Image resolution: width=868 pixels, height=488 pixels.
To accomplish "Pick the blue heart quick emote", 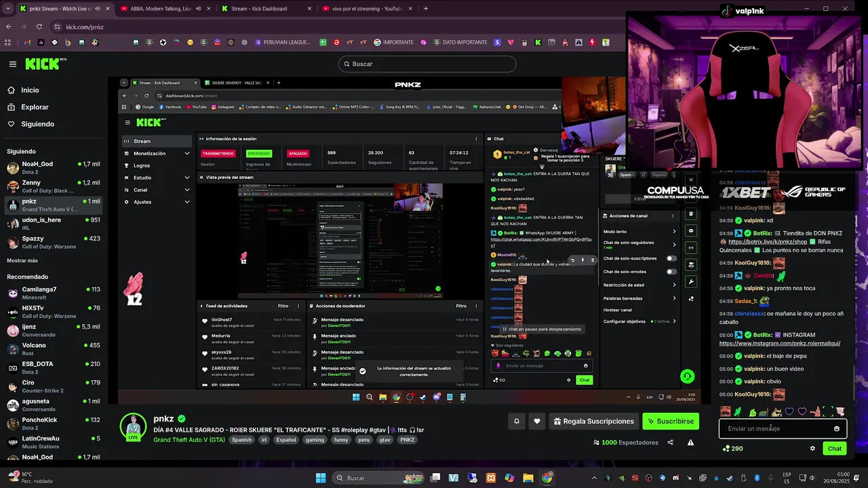I will 789,411.
